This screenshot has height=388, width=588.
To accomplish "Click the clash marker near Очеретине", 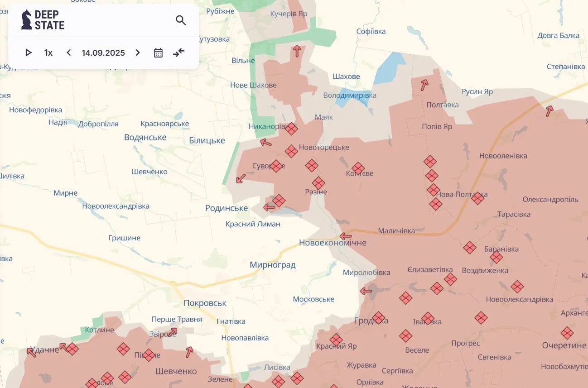I will click(x=568, y=333).
